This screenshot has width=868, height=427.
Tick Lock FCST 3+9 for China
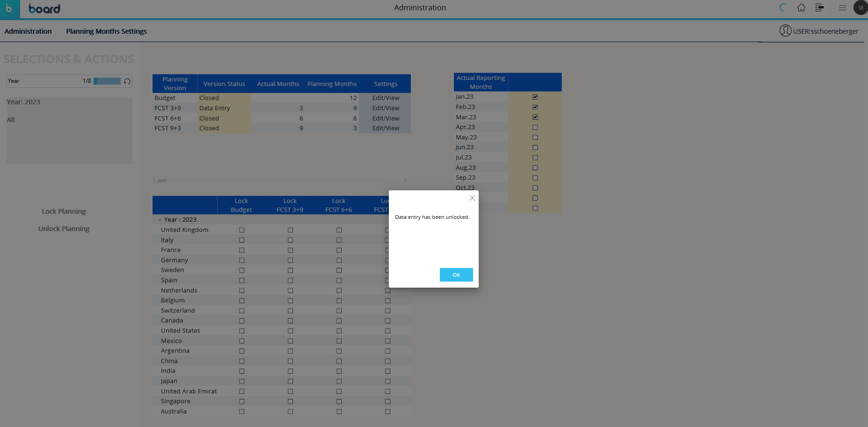pyautogui.click(x=290, y=361)
